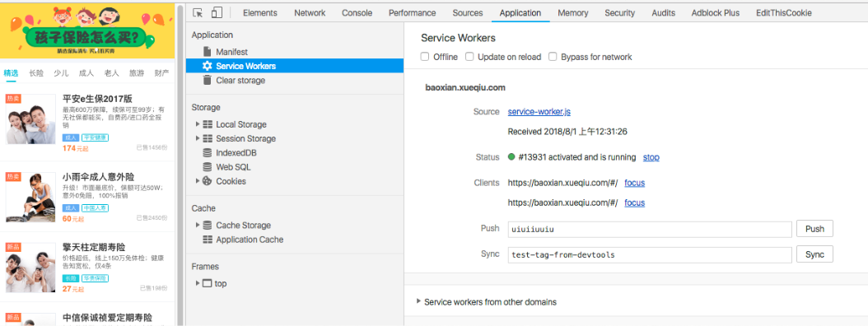This screenshot has width=868, height=326.
Task: Select the 老人 category tab on the webpage
Action: (x=111, y=72)
